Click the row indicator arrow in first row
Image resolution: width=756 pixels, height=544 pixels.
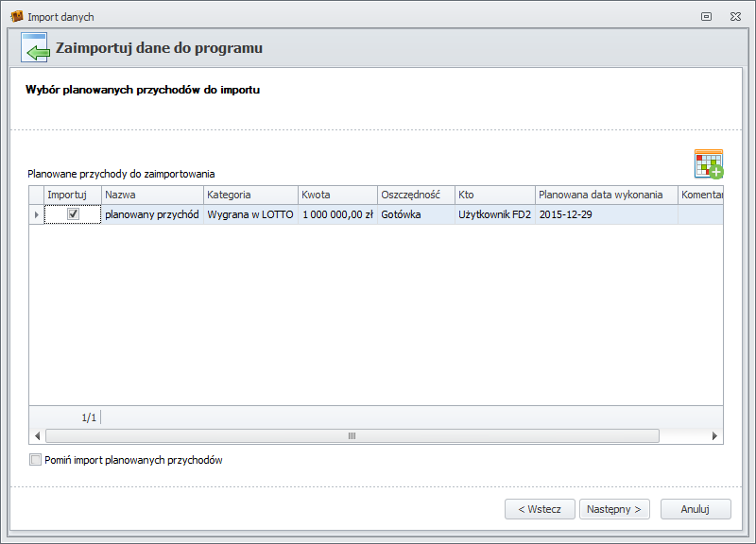tap(37, 215)
